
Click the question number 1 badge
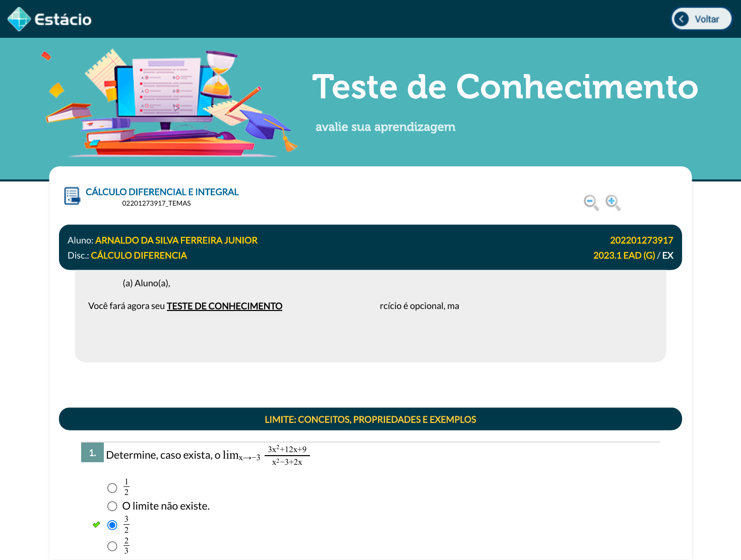(x=92, y=453)
